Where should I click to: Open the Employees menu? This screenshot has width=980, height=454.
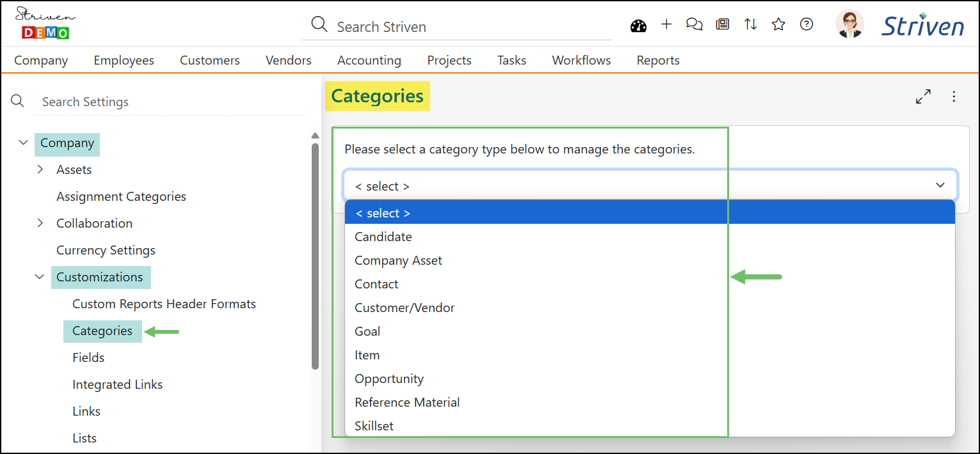click(x=124, y=60)
